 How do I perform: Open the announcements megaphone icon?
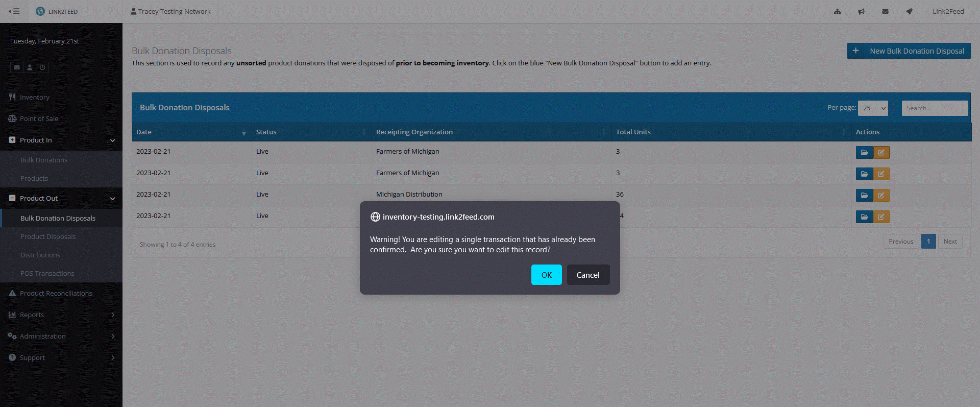click(x=861, y=11)
